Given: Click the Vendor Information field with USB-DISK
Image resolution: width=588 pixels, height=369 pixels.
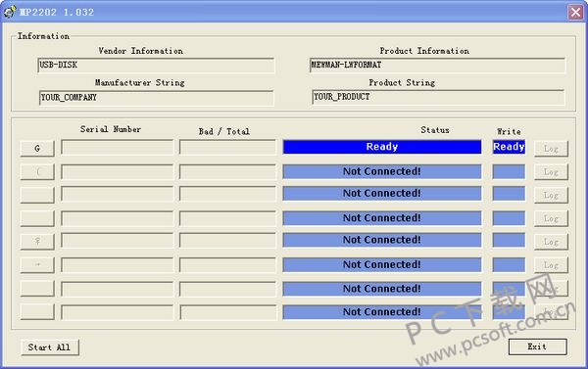Looking at the screenshot, I should click(x=156, y=66).
